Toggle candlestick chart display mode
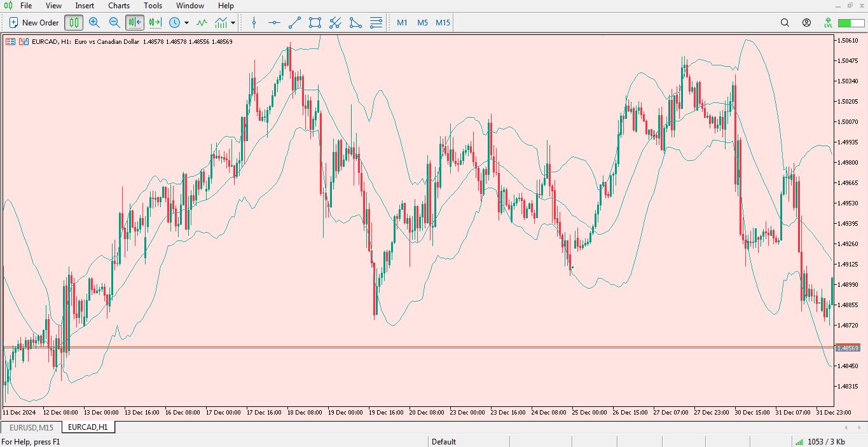 pyautogui.click(x=74, y=23)
